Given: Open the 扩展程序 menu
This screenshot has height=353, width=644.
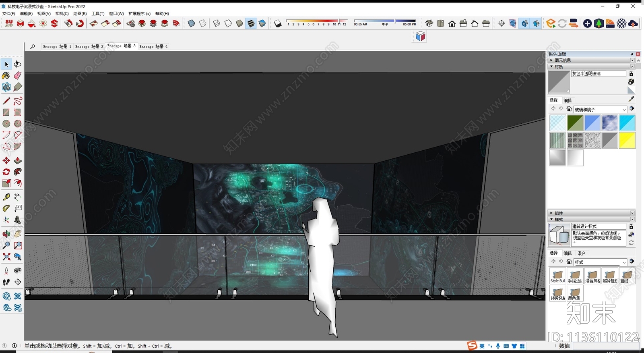Looking at the screenshot, I should [139, 14].
